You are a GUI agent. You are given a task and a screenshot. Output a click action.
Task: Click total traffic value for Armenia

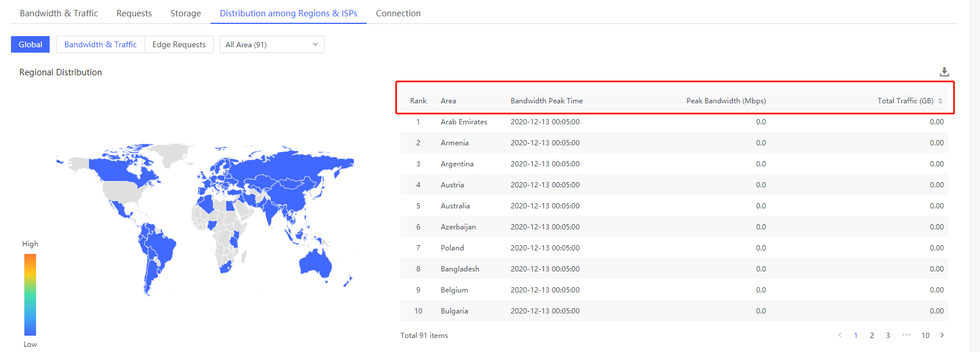[x=937, y=143]
